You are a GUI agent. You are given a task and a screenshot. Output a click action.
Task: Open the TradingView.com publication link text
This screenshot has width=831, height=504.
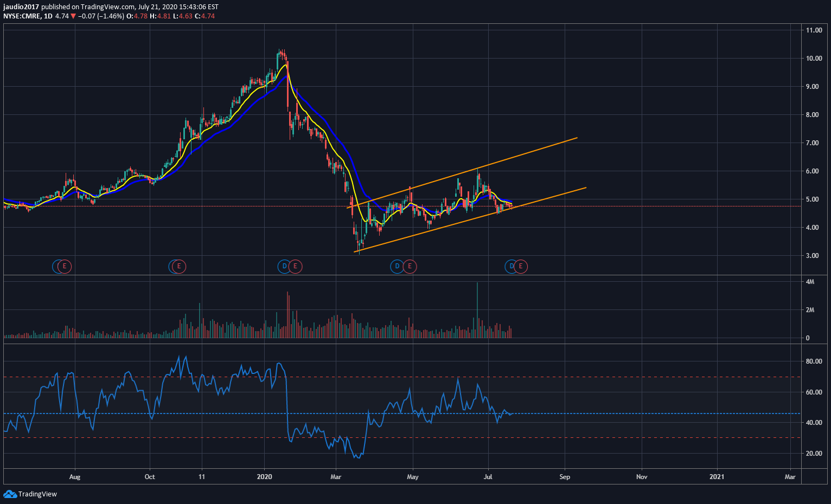point(108,7)
